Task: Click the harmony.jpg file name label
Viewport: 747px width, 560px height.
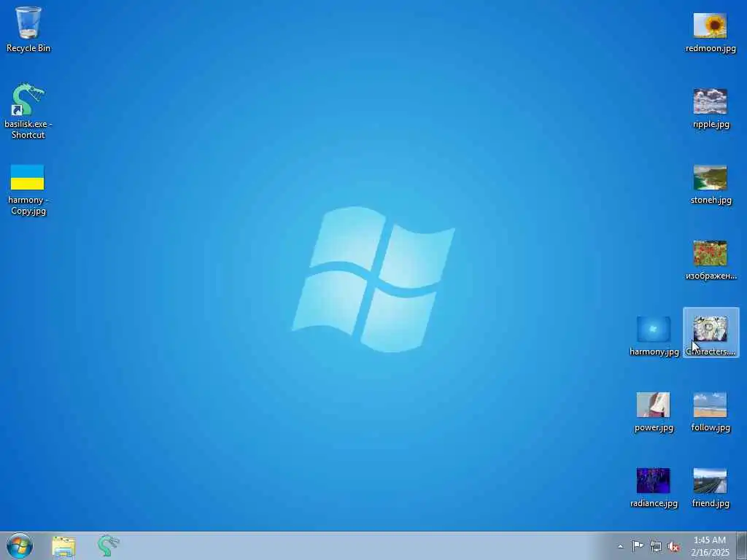Action: tap(654, 352)
